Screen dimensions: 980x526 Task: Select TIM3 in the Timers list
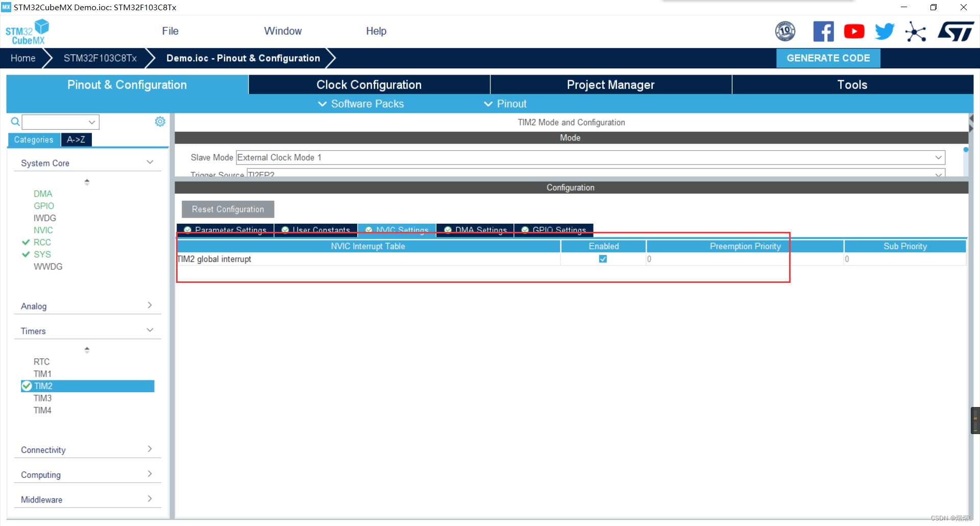tap(42, 398)
